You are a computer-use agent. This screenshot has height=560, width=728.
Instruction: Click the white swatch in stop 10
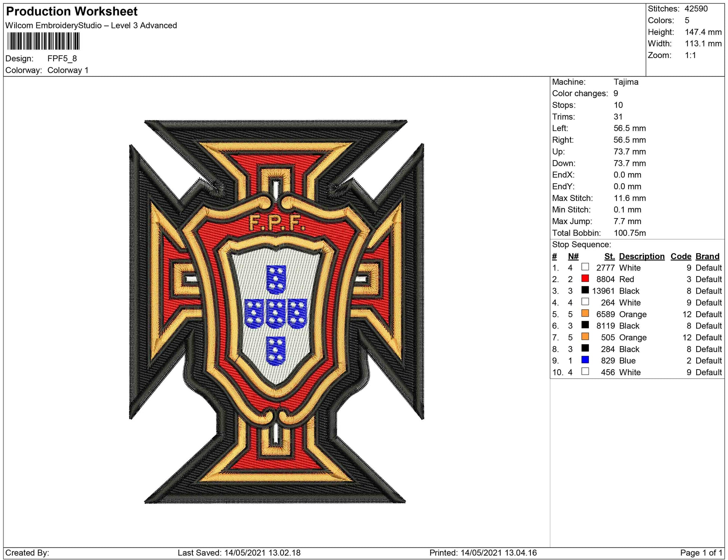coord(585,371)
